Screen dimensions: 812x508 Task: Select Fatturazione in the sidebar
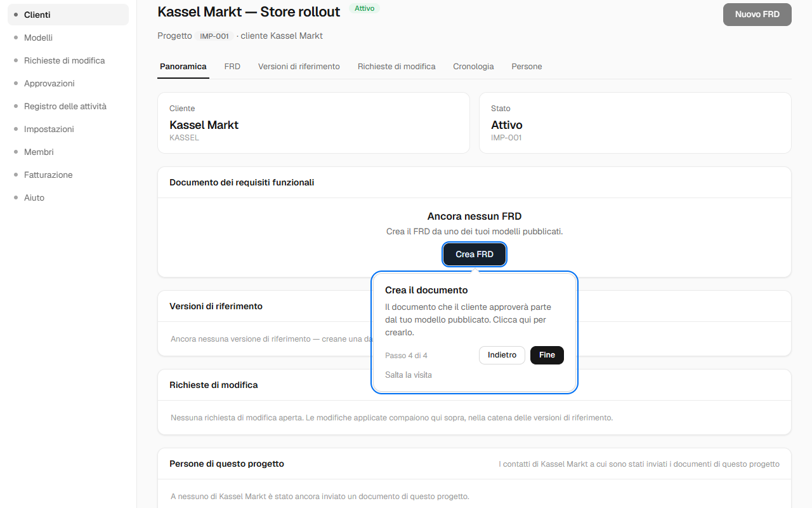click(x=68, y=175)
